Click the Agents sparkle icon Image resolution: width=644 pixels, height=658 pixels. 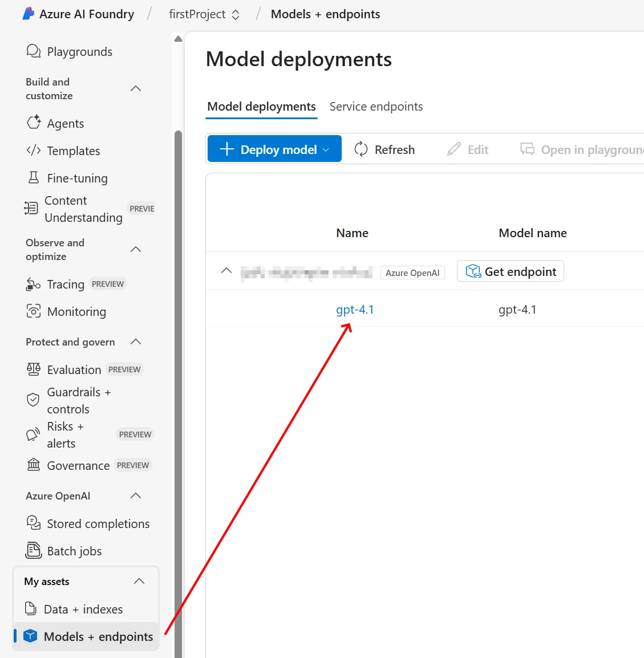coord(34,123)
